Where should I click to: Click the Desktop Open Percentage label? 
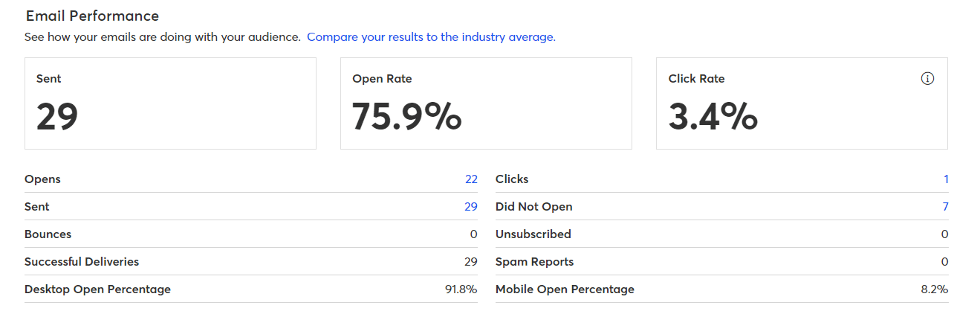tap(97, 289)
